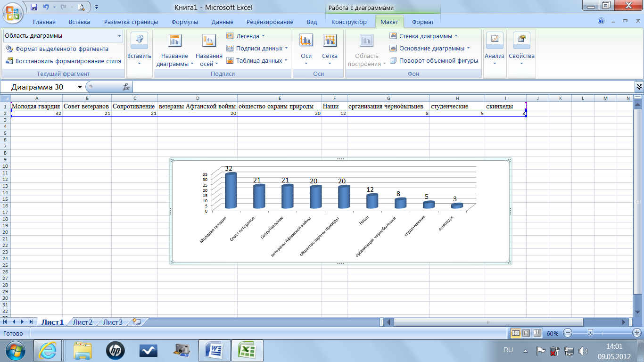Save workbook via quick access toolbar

(x=34, y=7)
